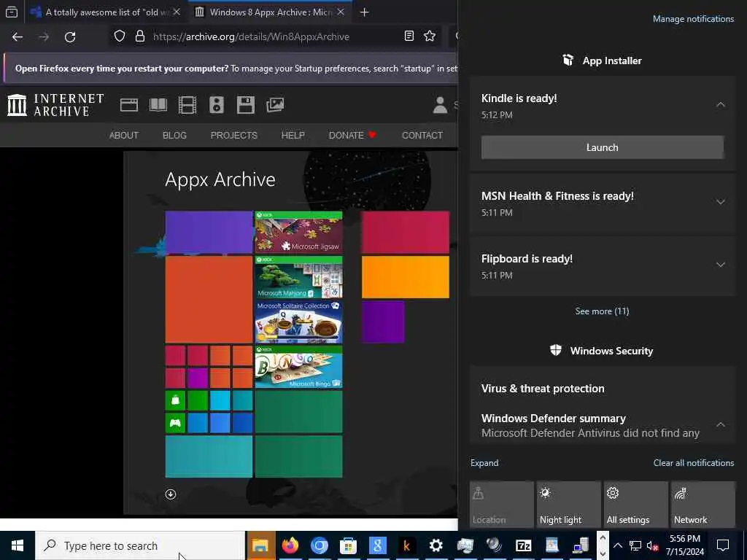The width and height of the screenshot is (747, 560).
Task: Click the Type here to search box
Action: (140, 545)
